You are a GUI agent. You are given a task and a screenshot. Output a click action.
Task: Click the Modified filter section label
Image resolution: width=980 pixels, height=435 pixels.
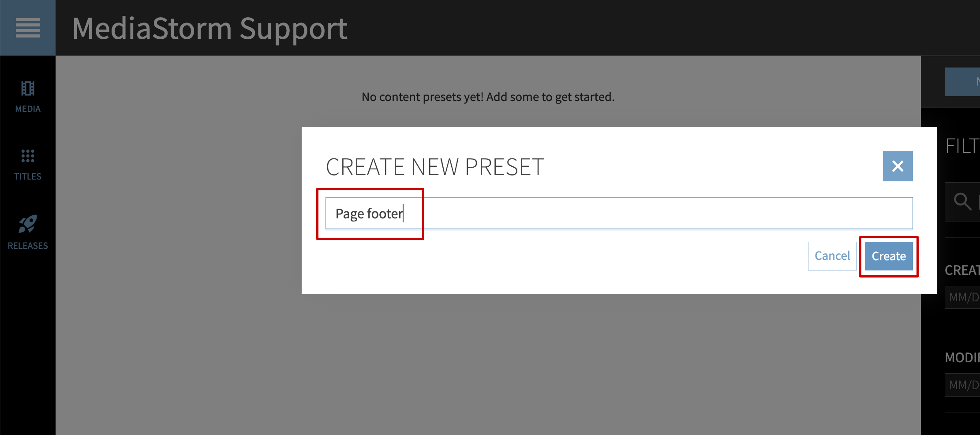(962, 357)
